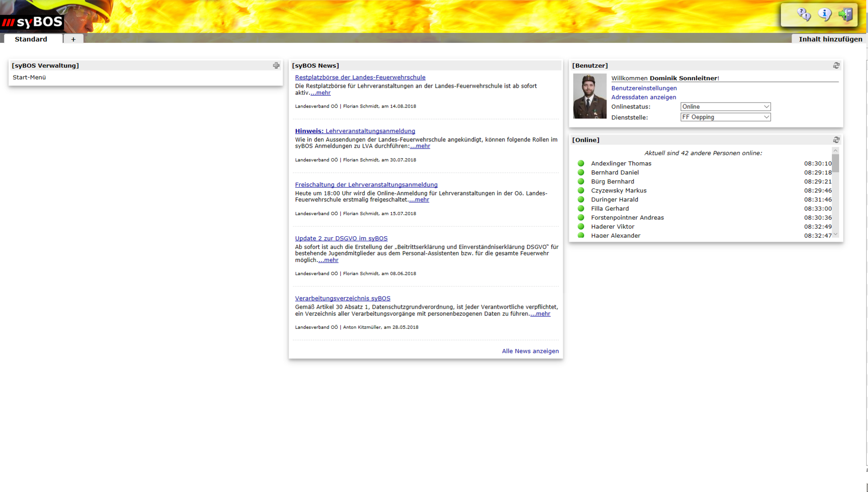Viewport: 868px width, 492px height.
Task: Expand the syBOS Verwaltung panel plus icon
Action: (276, 66)
